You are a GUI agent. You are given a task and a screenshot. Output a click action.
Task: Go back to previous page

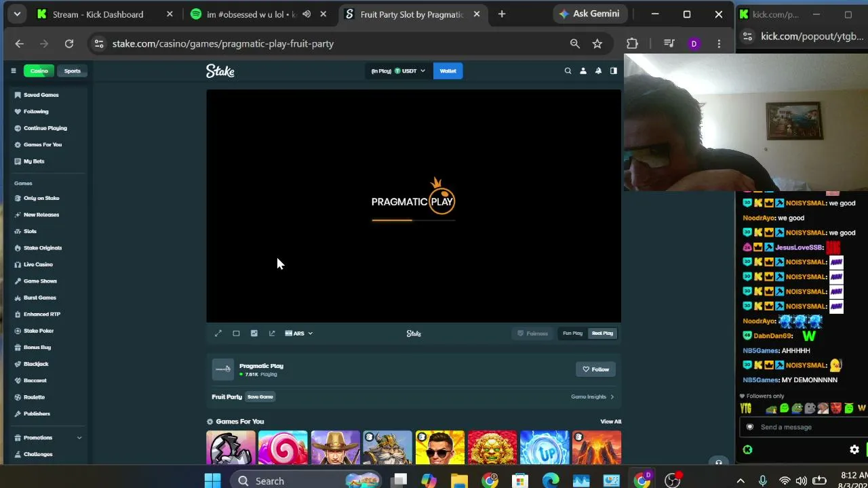(x=19, y=43)
